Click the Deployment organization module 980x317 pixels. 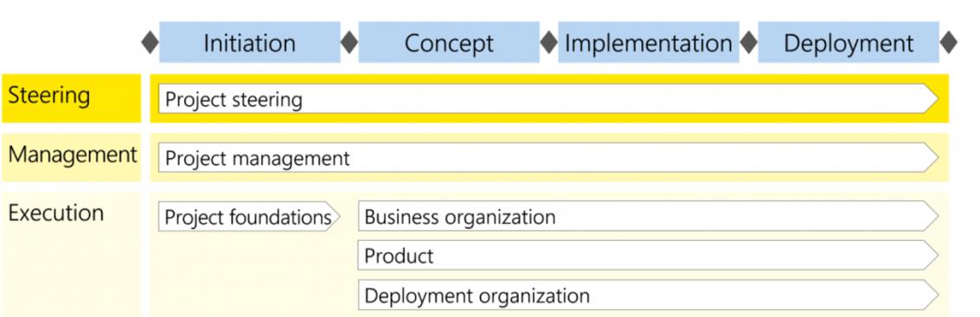tap(648, 295)
